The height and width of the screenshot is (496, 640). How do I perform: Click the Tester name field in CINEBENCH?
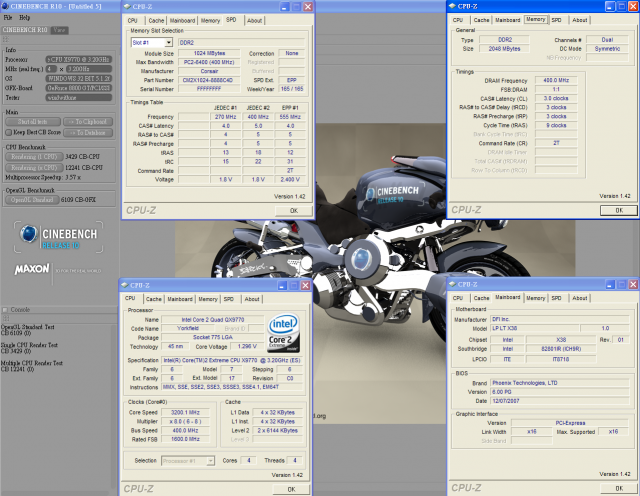[78, 98]
